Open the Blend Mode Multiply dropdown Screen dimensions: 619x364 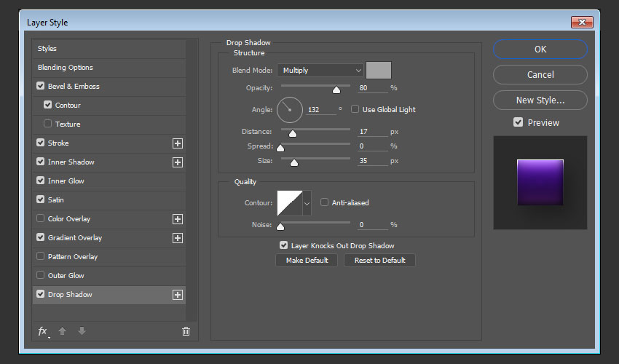pyautogui.click(x=320, y=71)
